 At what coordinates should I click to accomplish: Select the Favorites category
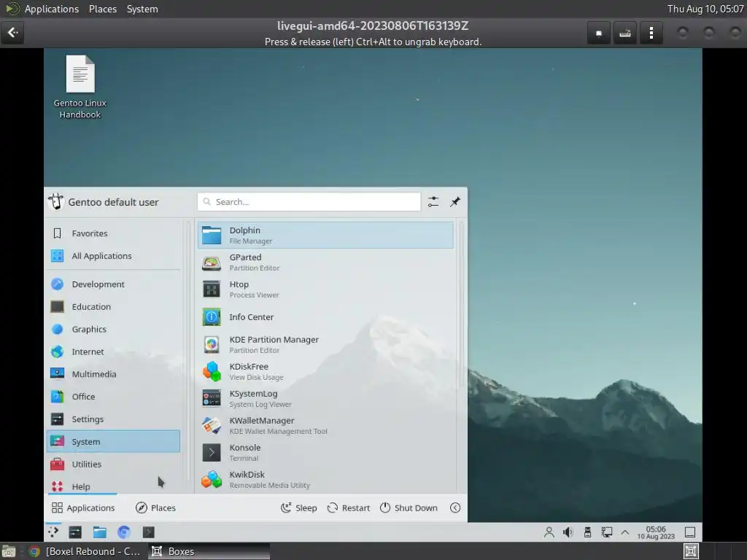click(113, 233)
